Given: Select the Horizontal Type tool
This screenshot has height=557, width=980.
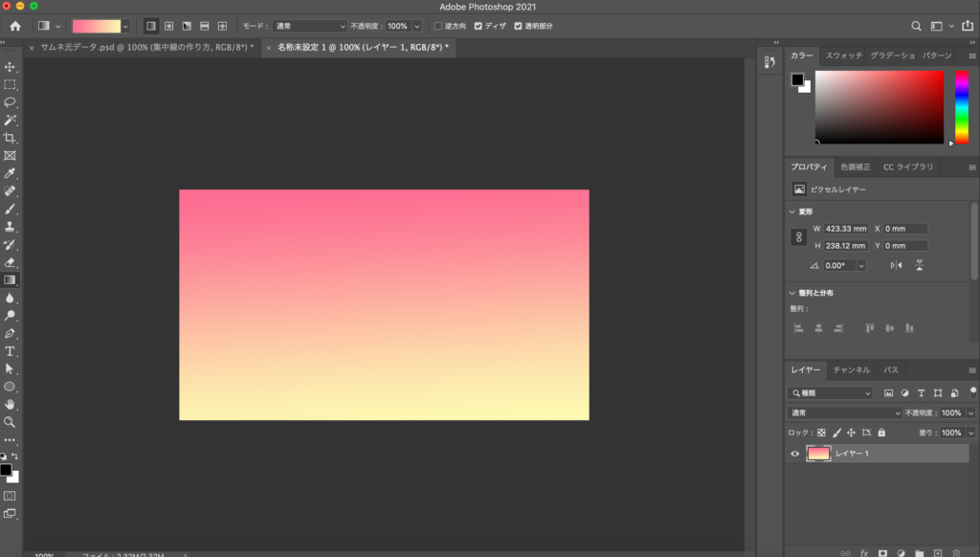Looking at the screenshot, I should point(11,351).
